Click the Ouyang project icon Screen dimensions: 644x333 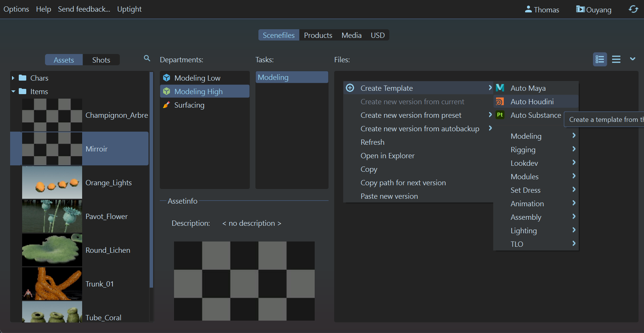580,9
